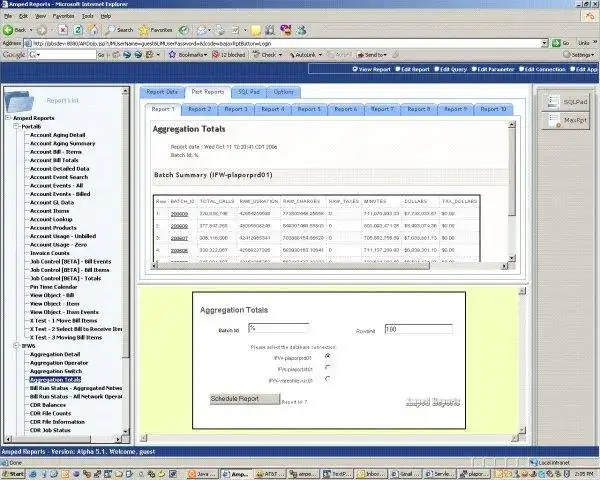Screen dimensions: 600x480
Task: Click the Schedule Report button
Action: (245, 398)
